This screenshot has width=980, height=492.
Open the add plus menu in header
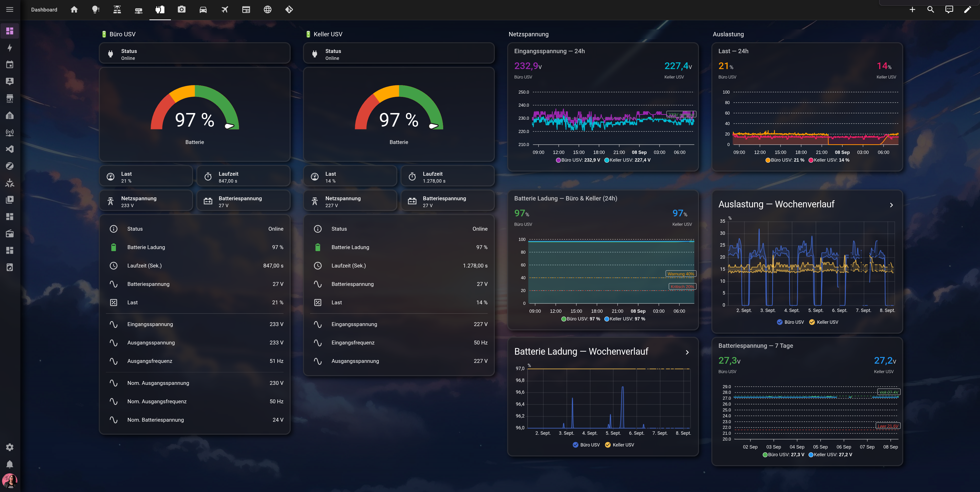pos(912,9)
